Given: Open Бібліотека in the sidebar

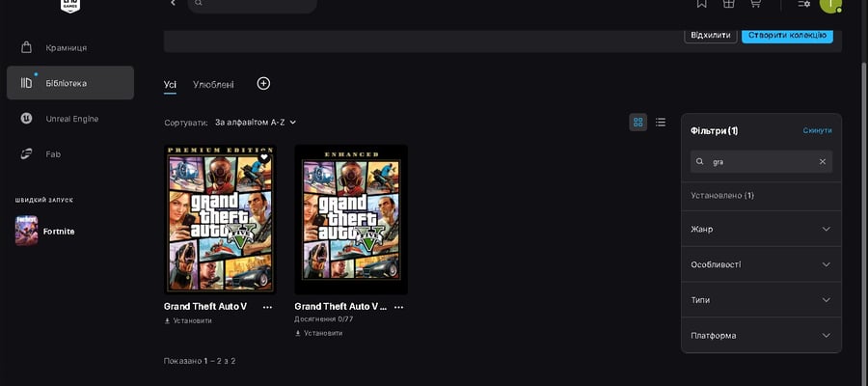Looking at the screenshot, I should click(x=70, y=83).
